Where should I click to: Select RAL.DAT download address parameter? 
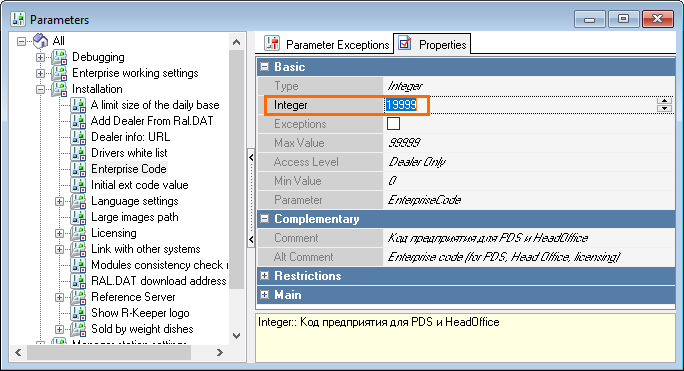pos(159,281)
